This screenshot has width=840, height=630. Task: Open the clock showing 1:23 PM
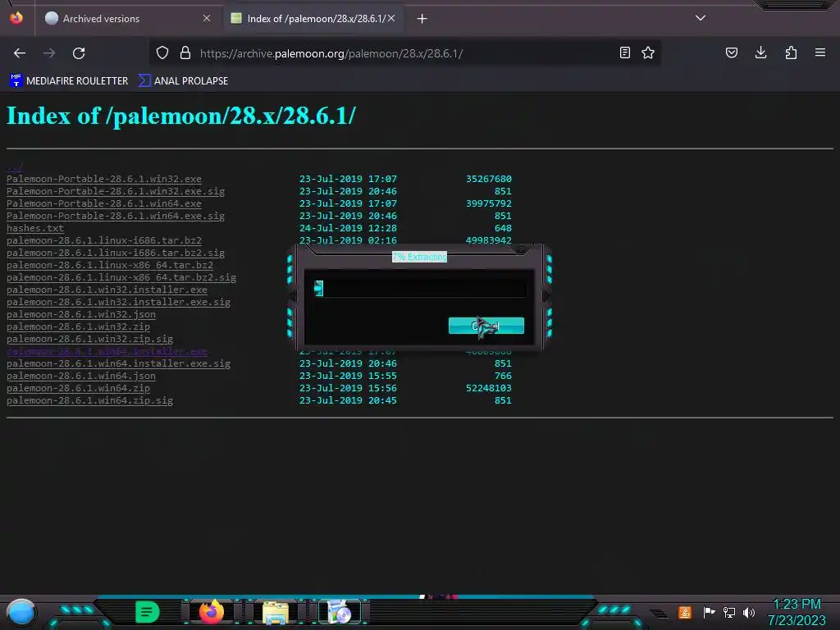(x=797, y=612)
